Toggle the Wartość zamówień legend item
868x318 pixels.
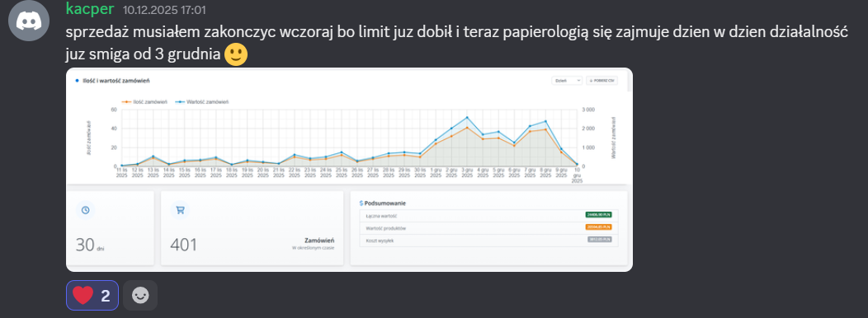[202, 102]
